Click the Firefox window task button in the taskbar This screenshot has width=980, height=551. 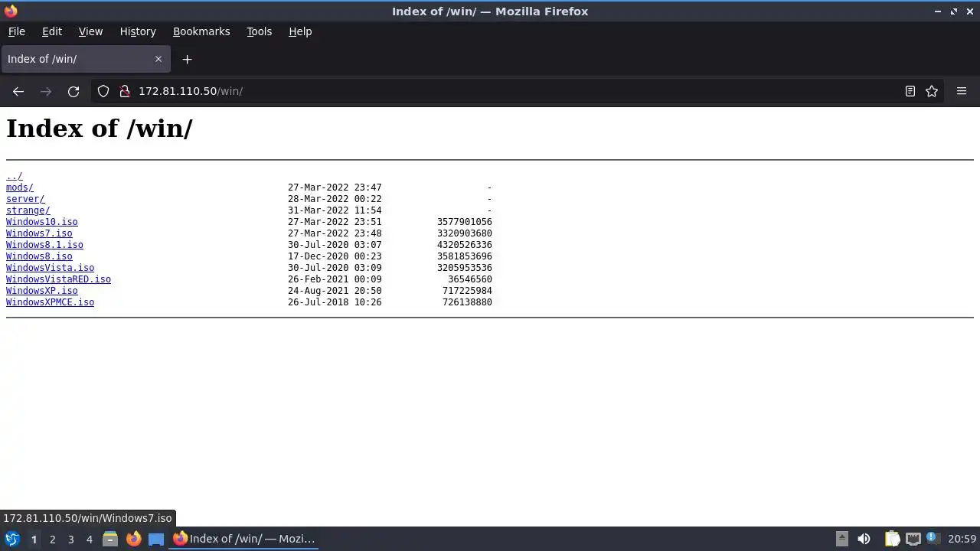pos(244,539)
